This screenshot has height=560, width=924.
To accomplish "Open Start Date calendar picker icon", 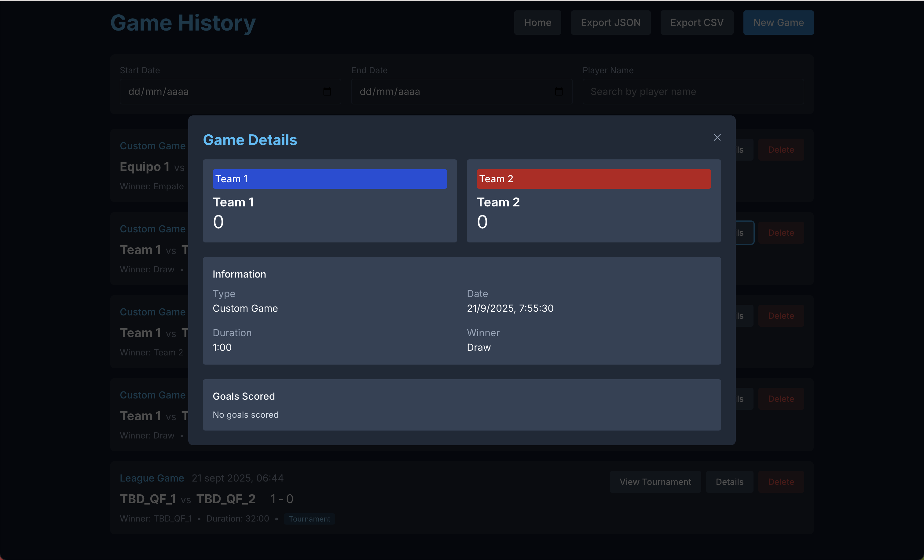I will click(x=327, y=92).
